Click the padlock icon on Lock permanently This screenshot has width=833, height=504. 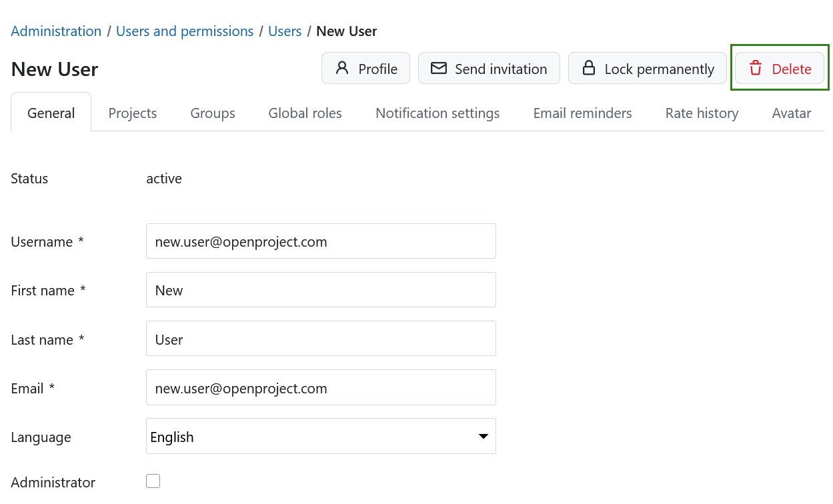coord(588,68)
